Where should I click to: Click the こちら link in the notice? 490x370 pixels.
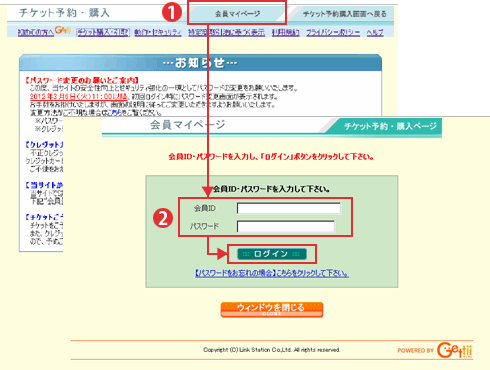coord(114,113)
